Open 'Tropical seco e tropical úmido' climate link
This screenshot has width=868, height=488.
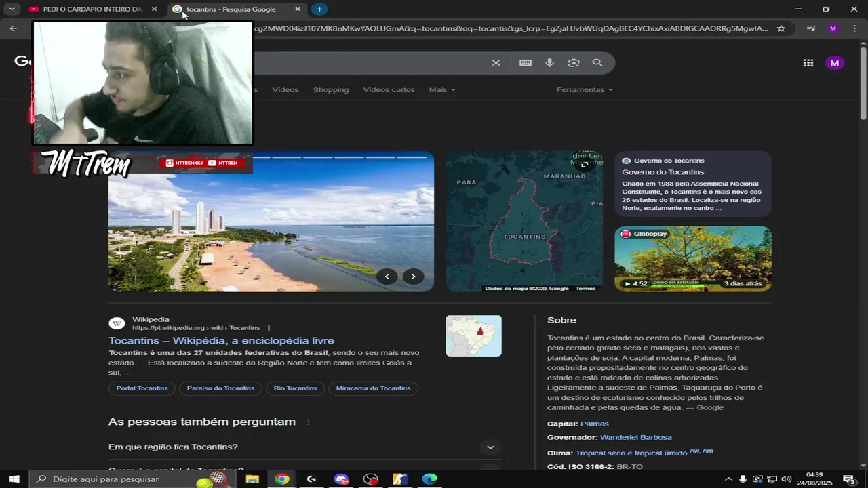(x=631, y=453)
